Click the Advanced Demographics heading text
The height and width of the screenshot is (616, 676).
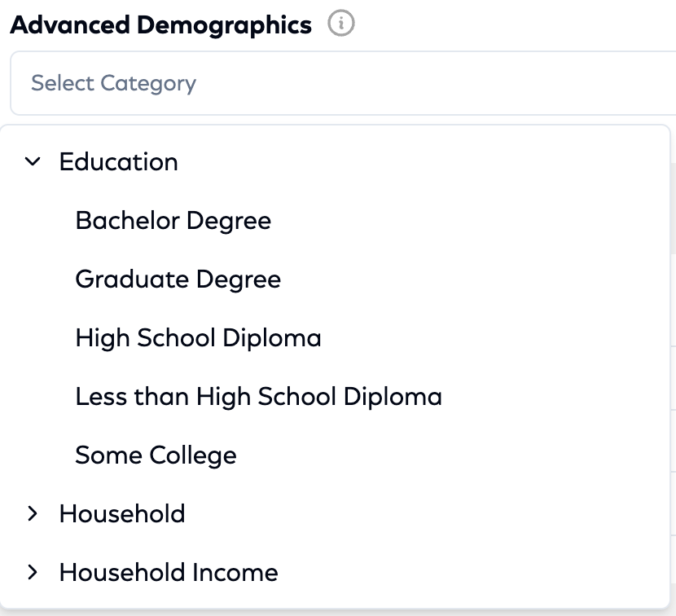tap(160, 25)
